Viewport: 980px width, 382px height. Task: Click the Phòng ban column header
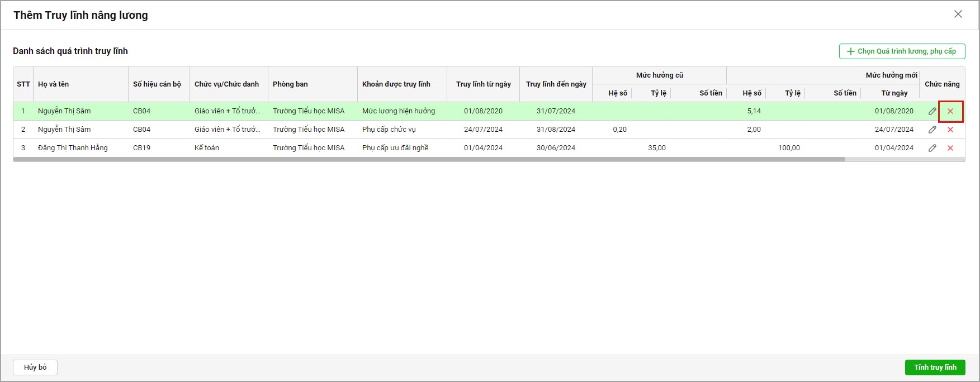tap(290, 84)
